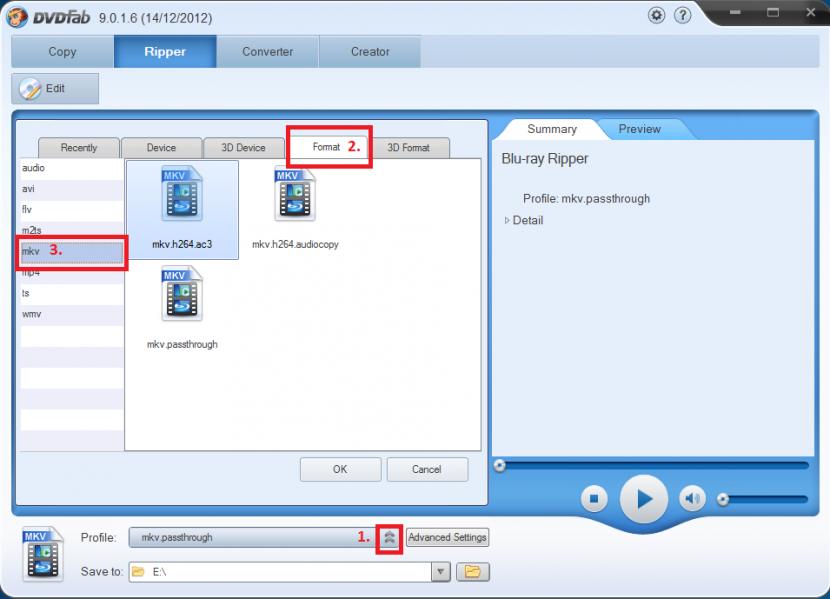Switch to the Summary tab
The width and height of the screenshot is (830, 599).
tap(552, 129)
